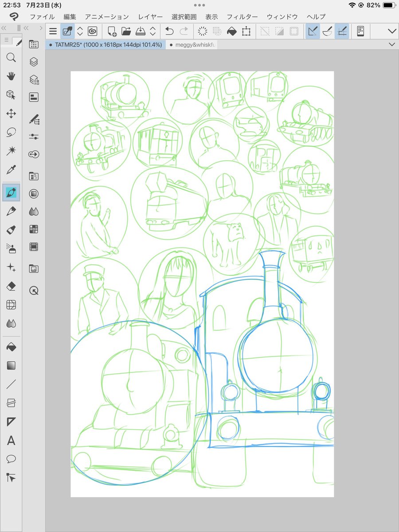Collapse second palette column left arrows
The image size is (399, 532).
[x=26, y=27]
